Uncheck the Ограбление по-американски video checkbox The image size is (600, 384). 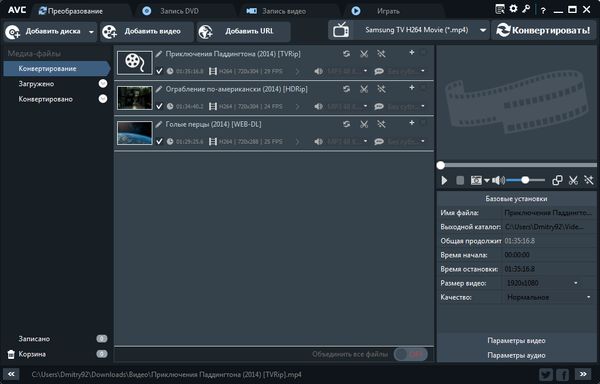[159, 106]
